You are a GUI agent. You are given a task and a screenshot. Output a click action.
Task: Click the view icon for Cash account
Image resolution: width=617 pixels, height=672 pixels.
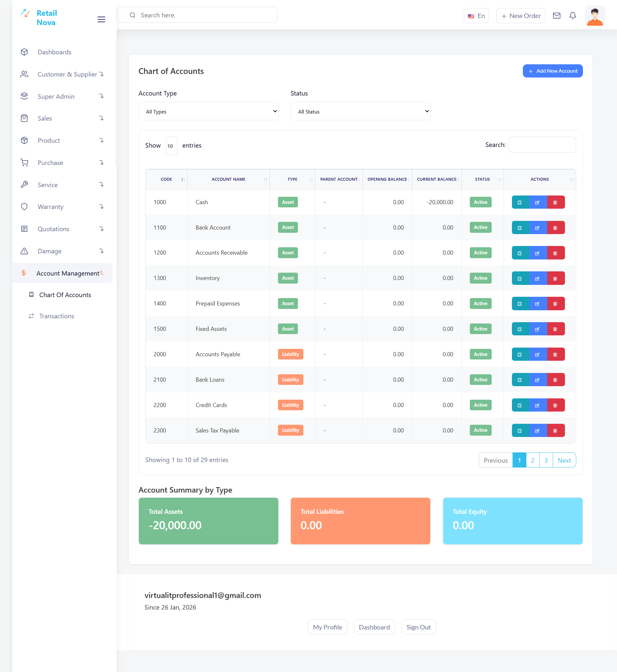click(x=520, y=202)
